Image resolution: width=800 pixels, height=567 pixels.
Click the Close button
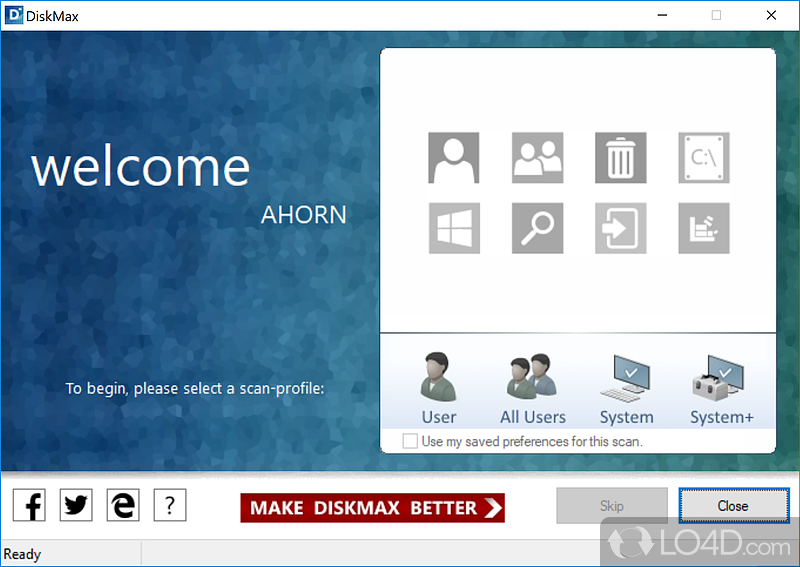(x=734, y=506)
